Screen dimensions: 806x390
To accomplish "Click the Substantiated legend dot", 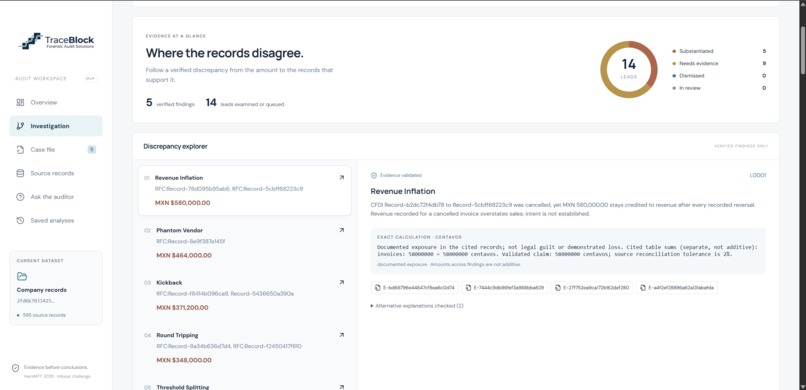I will [674, 51].
